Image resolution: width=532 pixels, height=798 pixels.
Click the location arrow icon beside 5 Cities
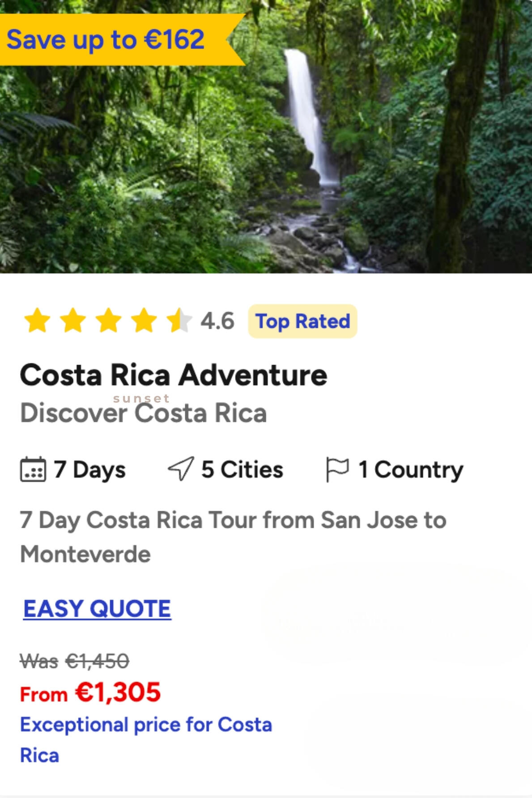[x=181, y=469]
